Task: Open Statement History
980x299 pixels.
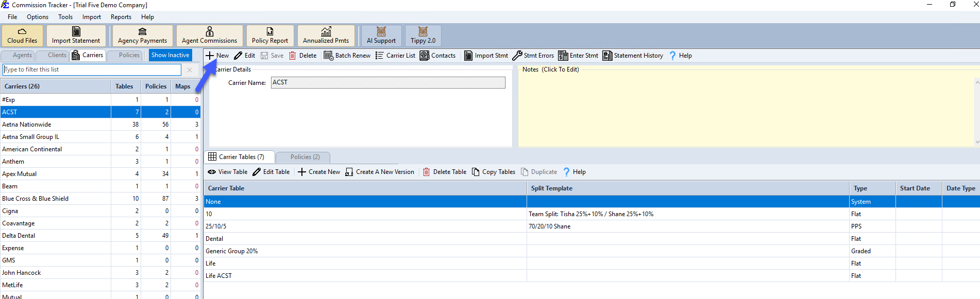Action: tap(633, 56)
